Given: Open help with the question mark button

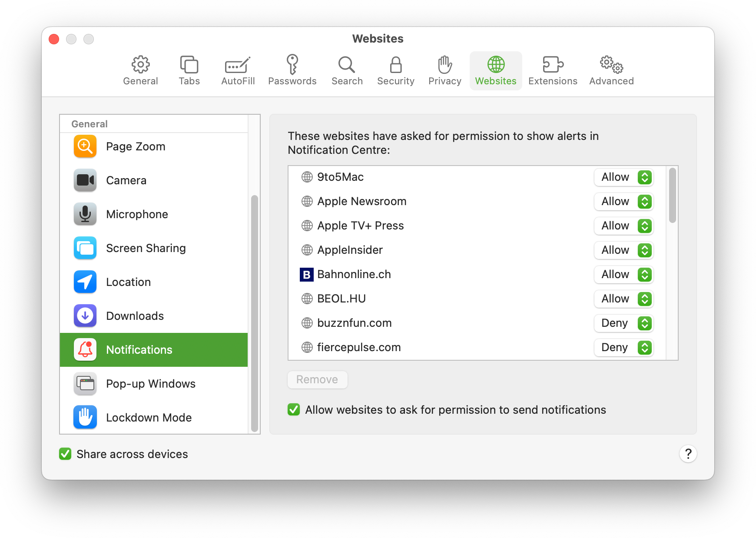Looking at the screenshot, I should [x=688, y=454].
